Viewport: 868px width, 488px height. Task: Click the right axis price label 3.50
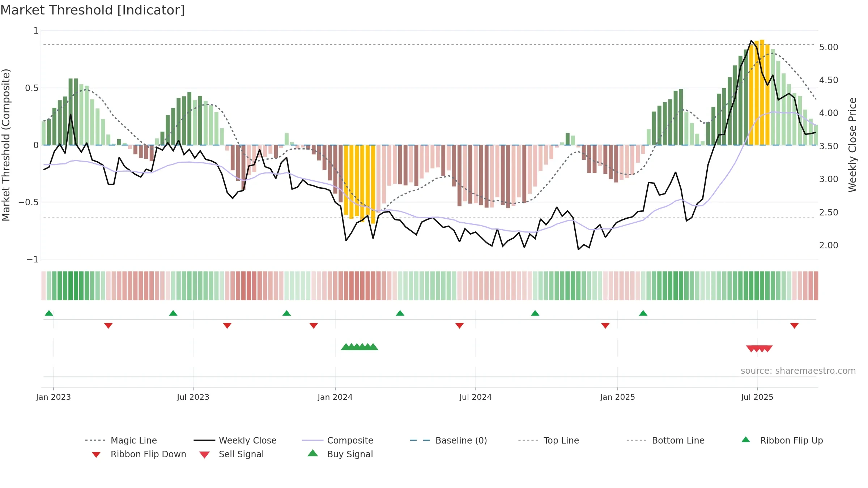[829, 146]
